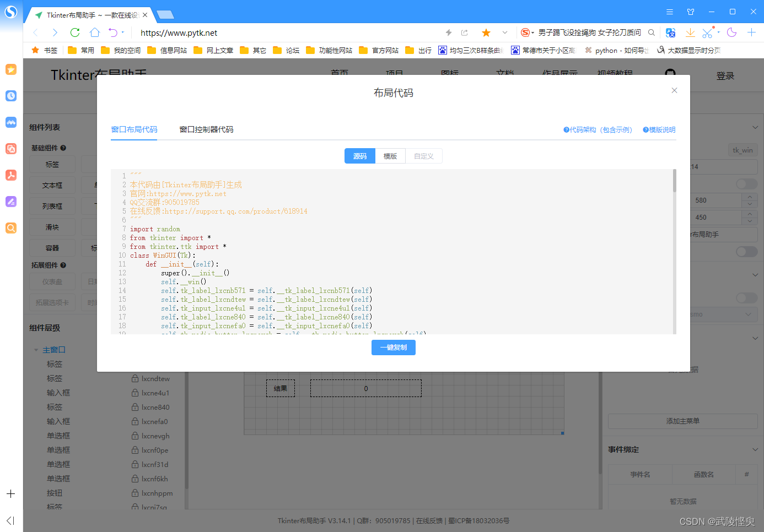764x532 pixels.
Task: Close the 布局代码 dialog
Action: pyautogui.click(x=674, y=90)
